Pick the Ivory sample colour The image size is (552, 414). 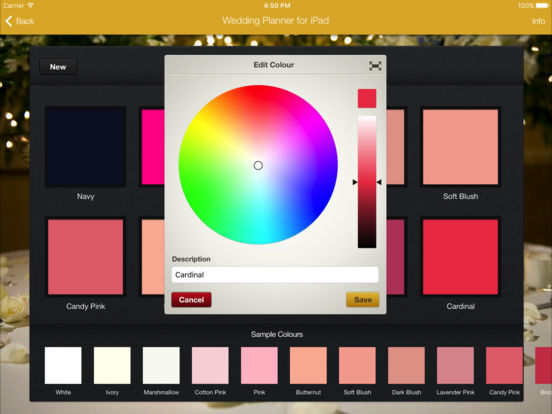click(112, 365)
